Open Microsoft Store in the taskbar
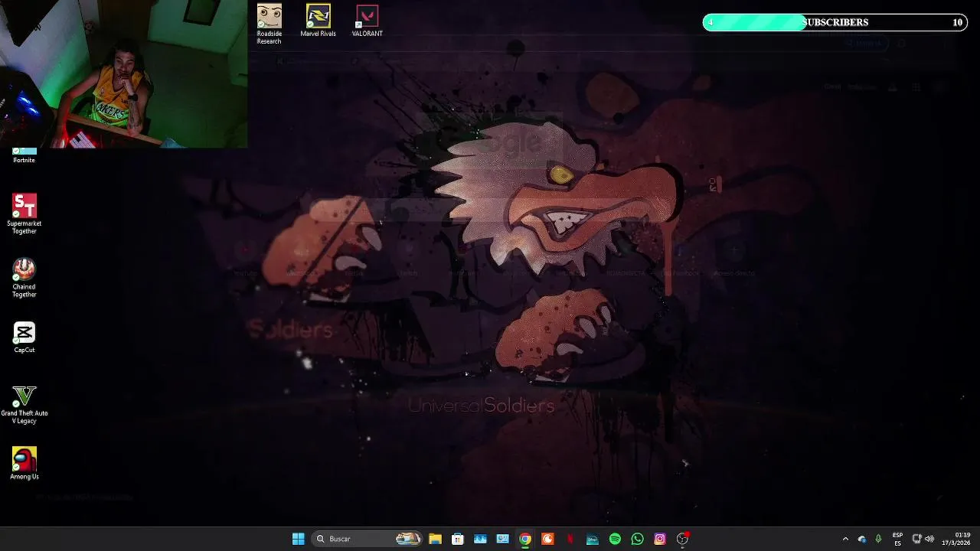This screenshot has height=551, width=980. coord(457,539)
